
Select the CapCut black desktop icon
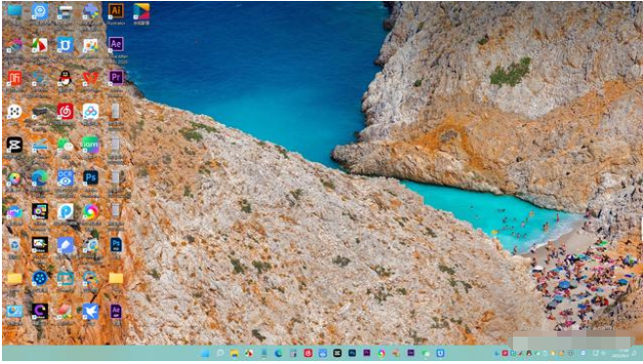[x=15, y=144]
